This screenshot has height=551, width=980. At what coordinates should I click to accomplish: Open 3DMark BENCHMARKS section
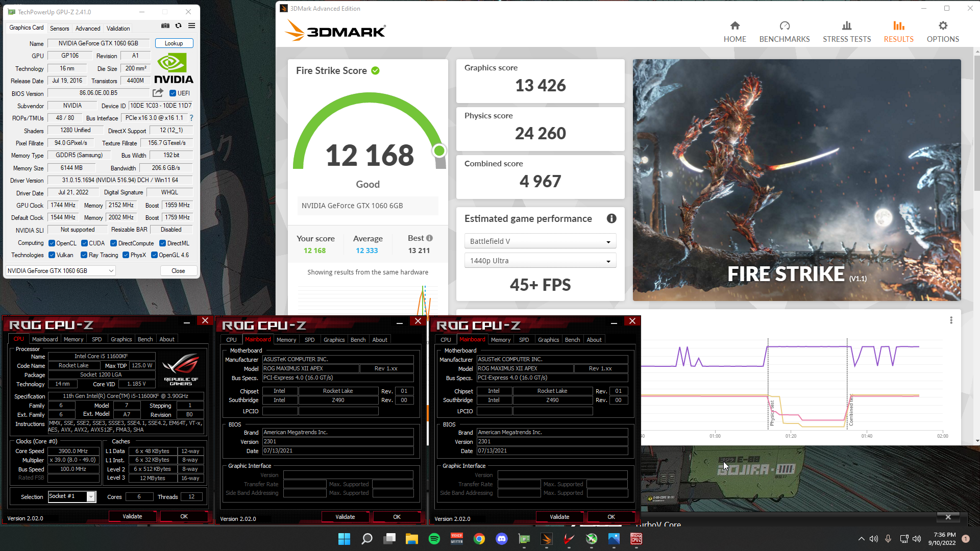point(785,32)
